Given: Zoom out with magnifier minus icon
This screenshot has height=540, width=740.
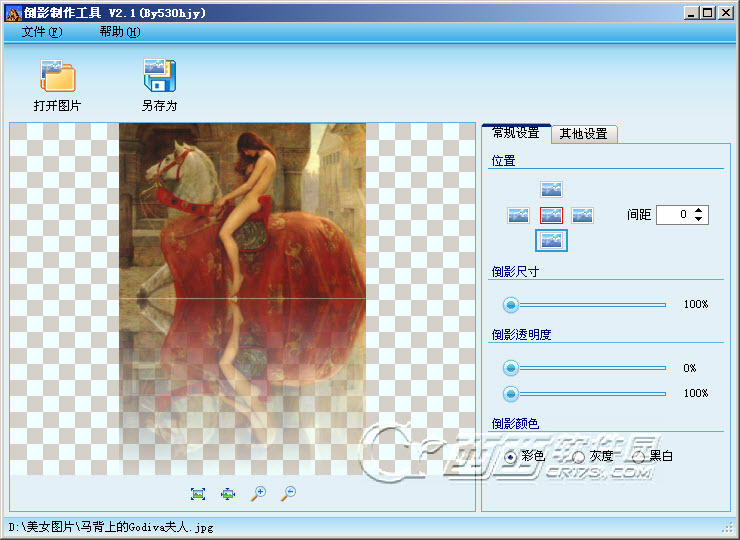Looking at the screenshot, I should click(288, 493).
